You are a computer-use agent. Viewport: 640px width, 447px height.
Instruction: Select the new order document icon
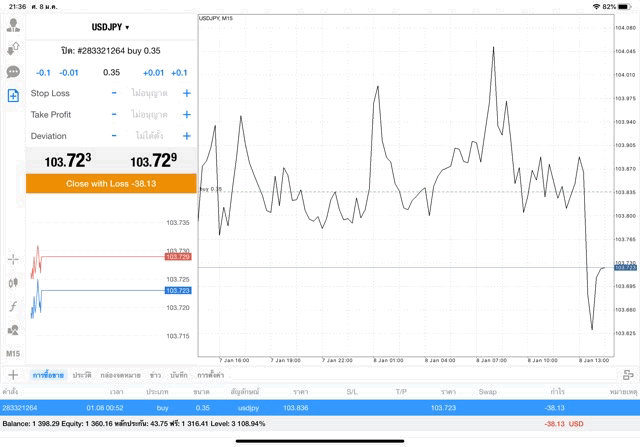point(13,96)
